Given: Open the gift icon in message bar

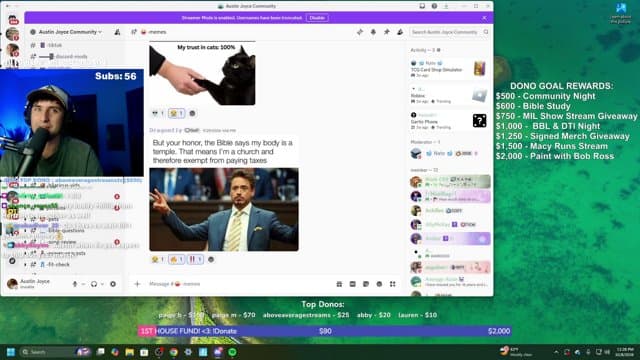Looking at the screenshot, I should [x=339, y=284].
